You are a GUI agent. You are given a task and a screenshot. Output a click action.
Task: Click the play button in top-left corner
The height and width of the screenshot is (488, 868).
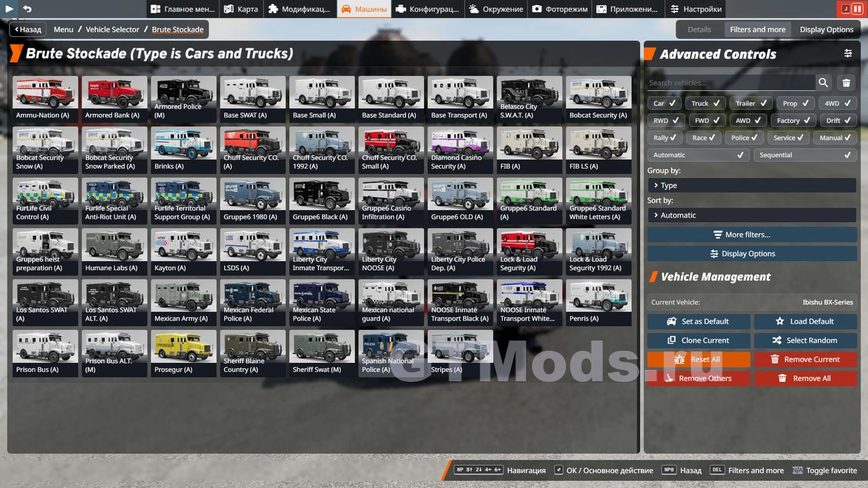click(10, 9)
